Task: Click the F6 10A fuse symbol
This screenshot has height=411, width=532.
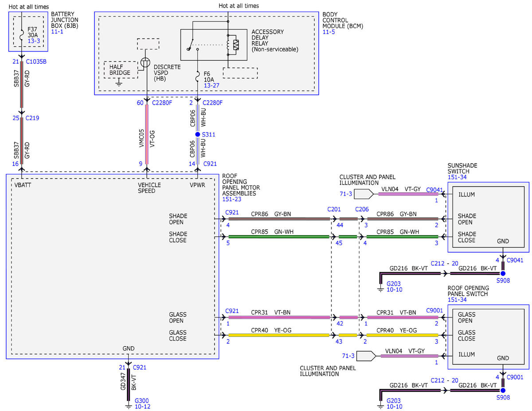Action: pyautogui.click(x=197, y=78)
